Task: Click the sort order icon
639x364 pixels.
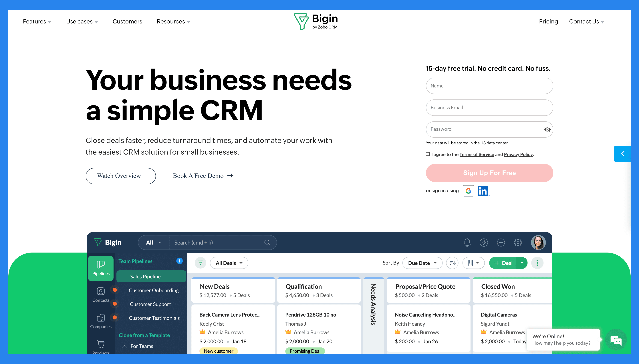Action: pyautogui.click(x=452, y=263)
